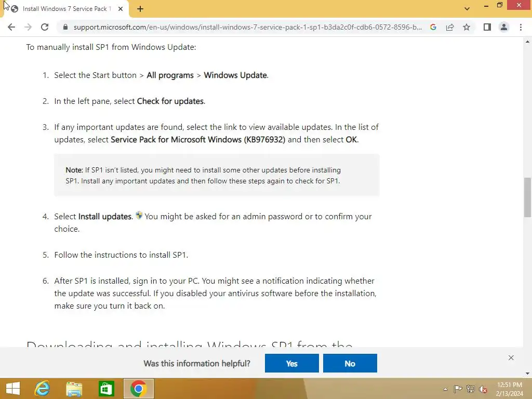
Task: Click "Was this information helpful?" text
Action: click(x=197, y=363)
